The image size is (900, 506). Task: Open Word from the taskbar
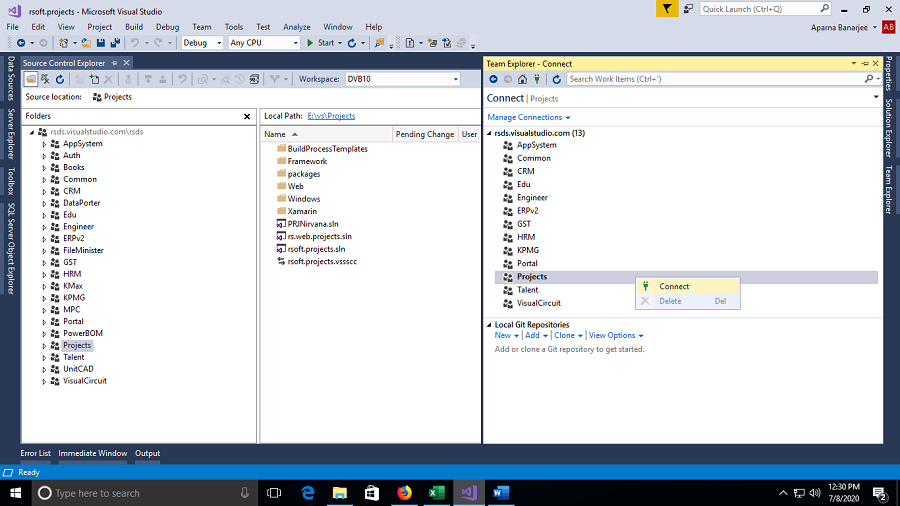(x=501, y=493)
